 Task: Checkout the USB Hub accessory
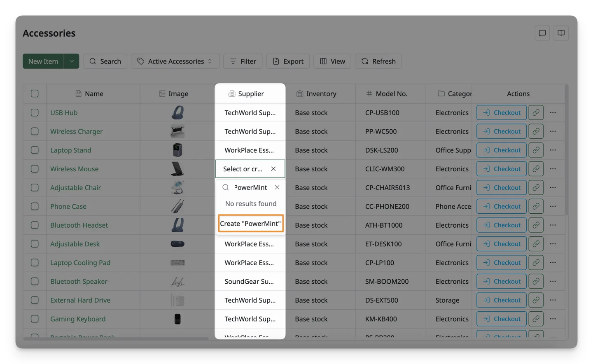501,112
